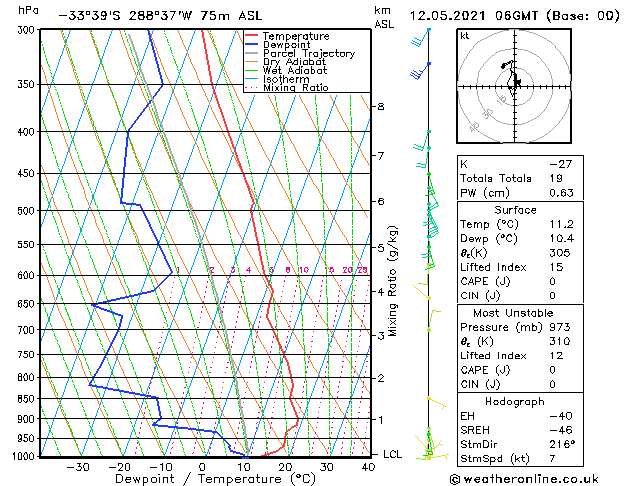Click the 'StmSpd (kt)' value 7
The width and height of the screenshot is (629, 486).
(x=552, y=459)
